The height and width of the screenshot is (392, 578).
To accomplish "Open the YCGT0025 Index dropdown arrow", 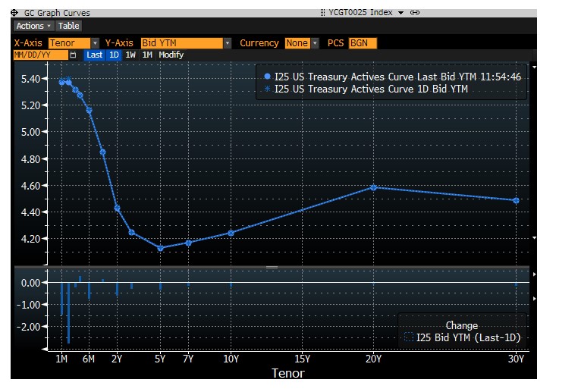I will click(x=401, y=13).
